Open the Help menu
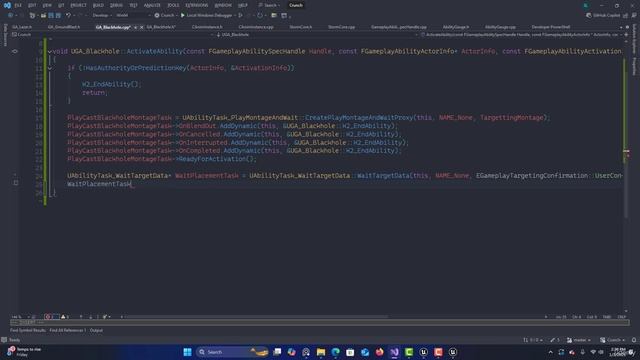The height and width of the screenshot is (360, 640). coord(243,5)
